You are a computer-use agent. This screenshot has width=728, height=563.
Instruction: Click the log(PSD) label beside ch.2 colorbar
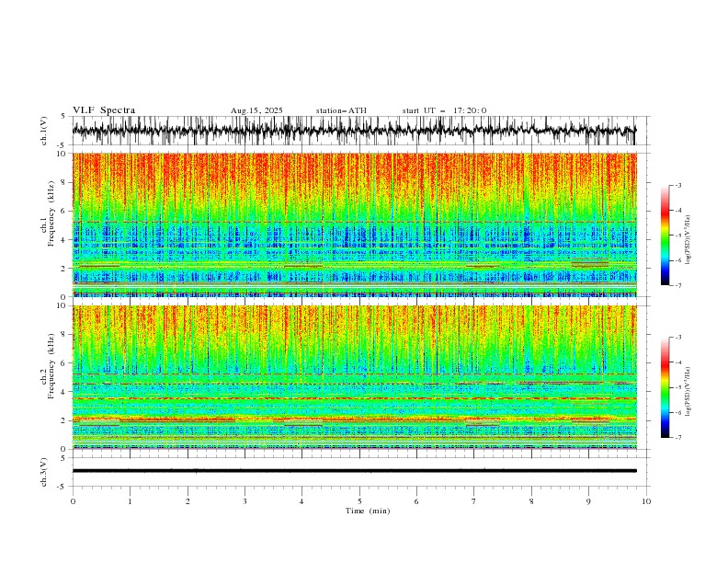tap(688, 392)
